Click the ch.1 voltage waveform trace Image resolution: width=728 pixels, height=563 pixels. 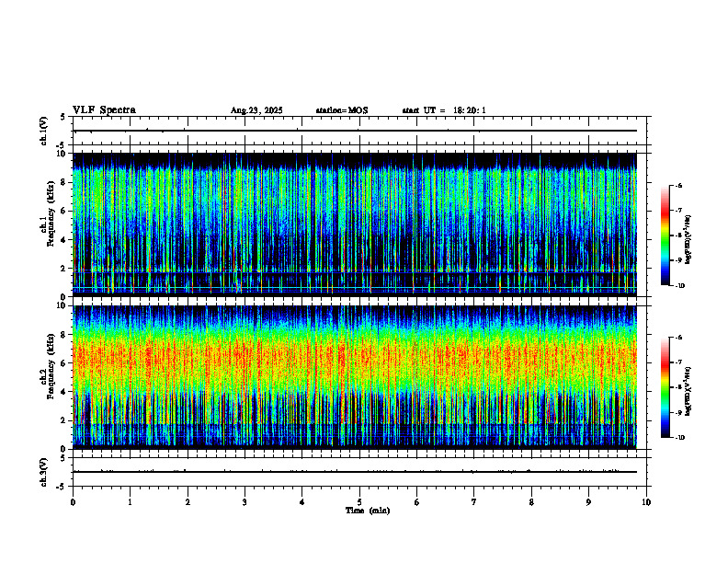[x=355, y=131]
